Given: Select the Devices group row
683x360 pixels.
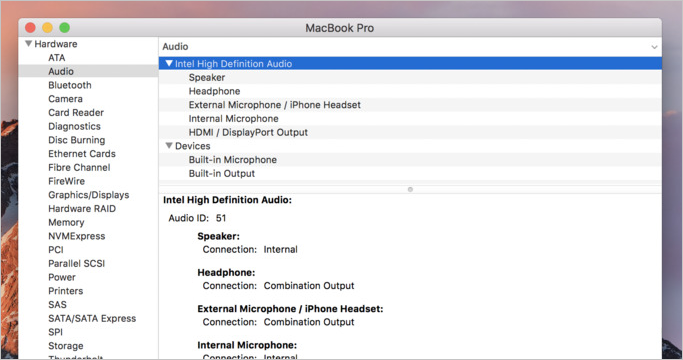Looking at the screenshot, I should 410,146.
